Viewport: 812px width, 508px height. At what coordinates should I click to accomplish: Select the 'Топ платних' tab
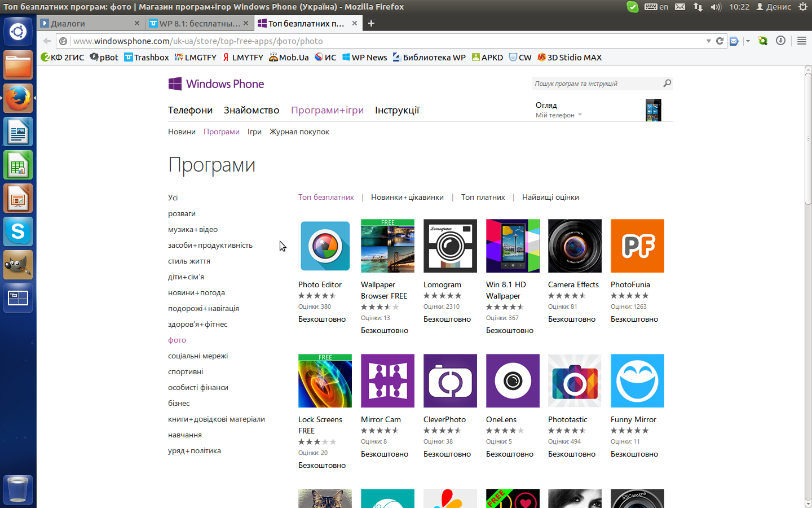pos(483,198)
